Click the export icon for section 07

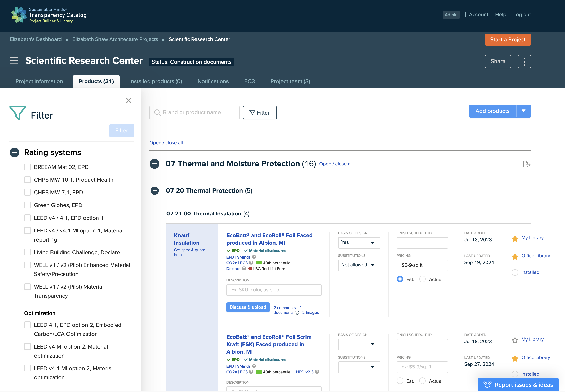526,164
